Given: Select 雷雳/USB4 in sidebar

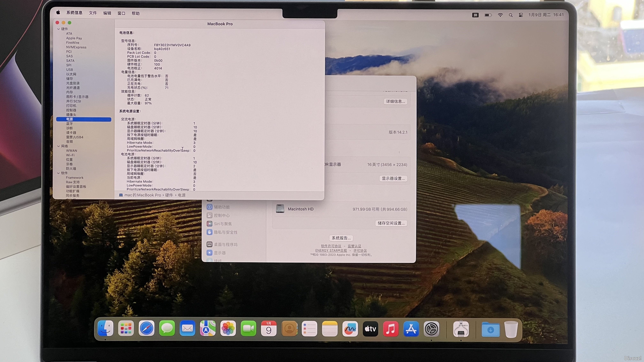Looking at the screenshot, I should click(x=75, y=137).
